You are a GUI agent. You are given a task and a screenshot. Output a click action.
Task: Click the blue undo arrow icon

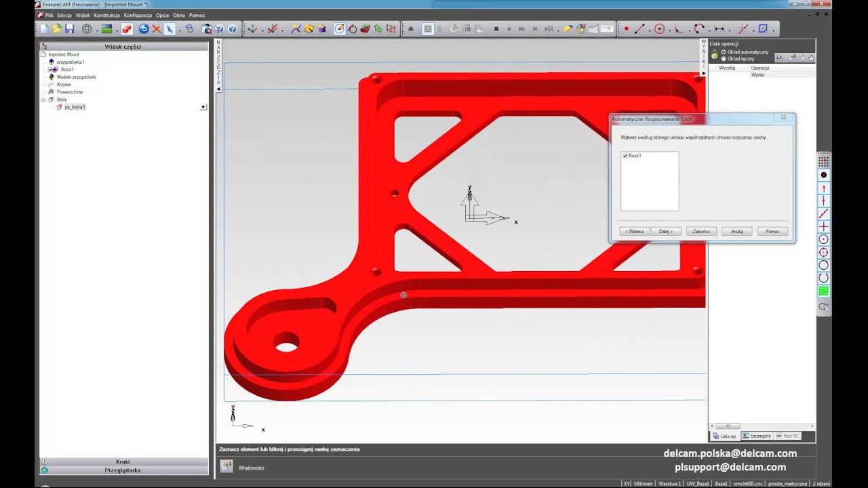click(144, 29)
